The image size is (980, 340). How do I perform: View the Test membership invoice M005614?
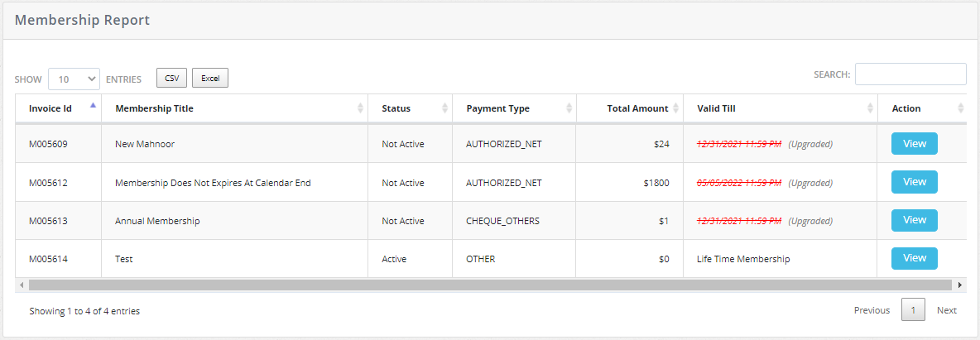click(914, 258)
